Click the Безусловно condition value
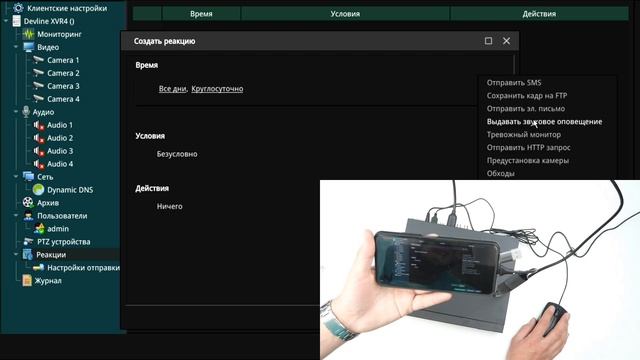This screenshot has height=360, width=640. click(x=177, y=154)
